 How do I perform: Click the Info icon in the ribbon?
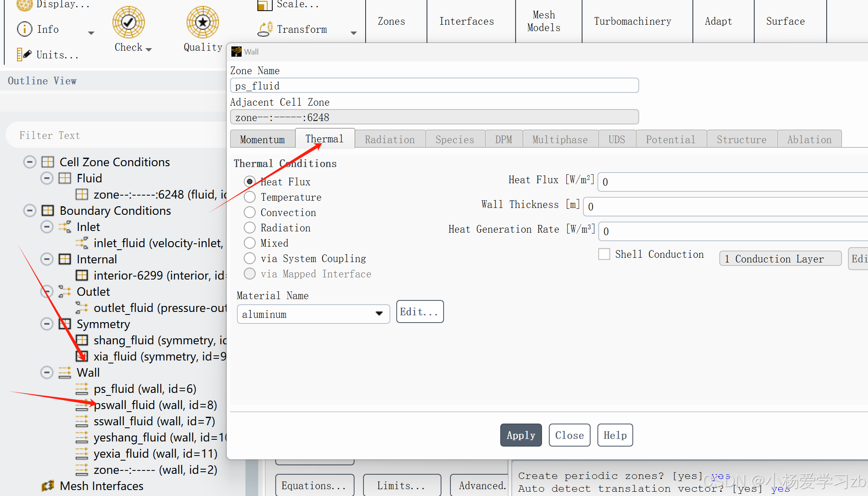(x=24, y=29)
